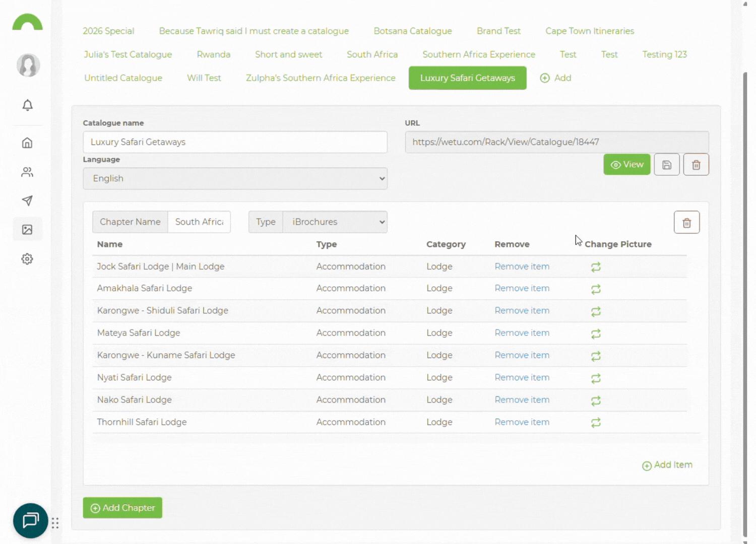Screen dimensions: 756x544
Task: Click the Catalogue name text field
Action: pyautogui.click(x=235, y=143)
